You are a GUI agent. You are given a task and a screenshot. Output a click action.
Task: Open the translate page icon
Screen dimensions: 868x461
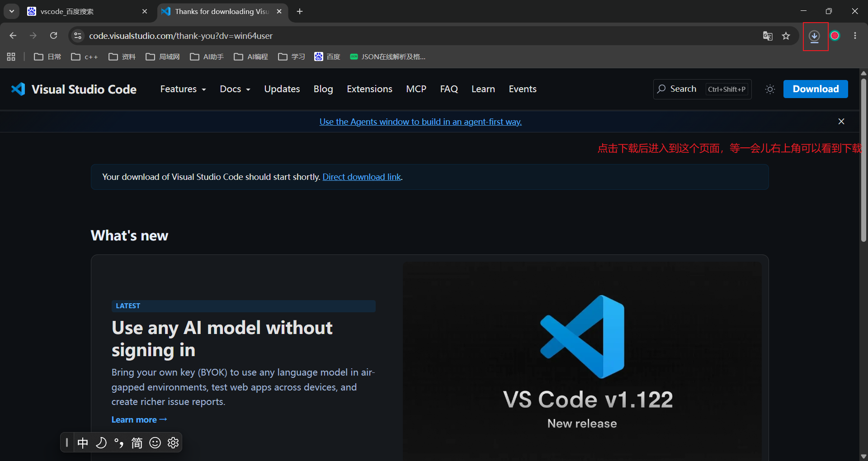click(768, 36)
